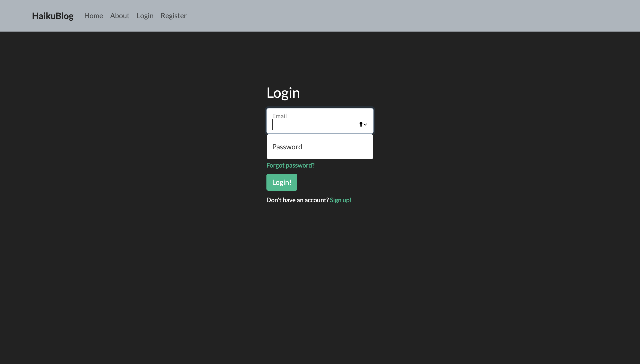This screenshot has height=364, width=640.
Task: Click the Home navigation menu item
Action: pyautogui.click(x=94, y=16)
